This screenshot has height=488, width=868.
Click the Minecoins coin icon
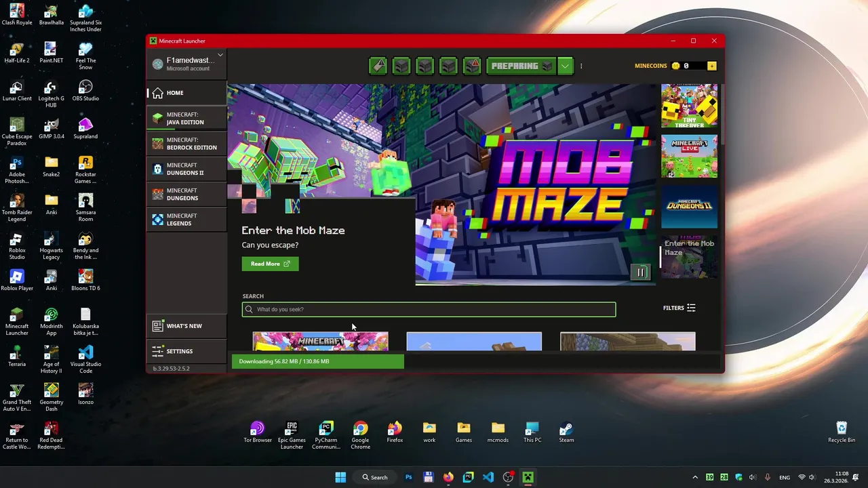675,66
